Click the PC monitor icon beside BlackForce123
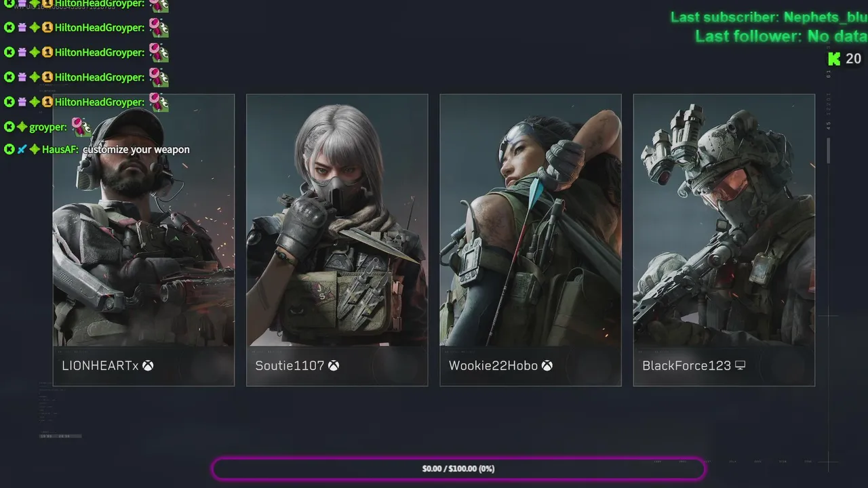The height and width of the screenshot is (488, 868). click(740, 365)
